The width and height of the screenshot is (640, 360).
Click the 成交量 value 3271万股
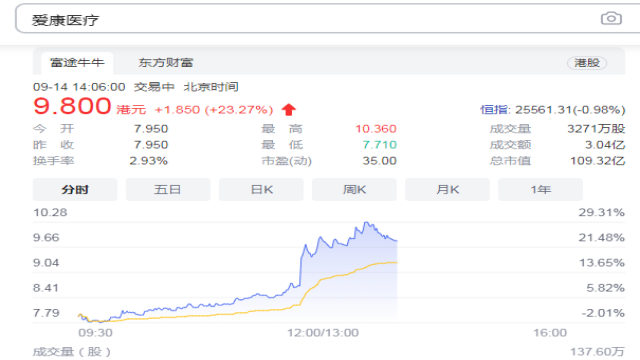596,129
